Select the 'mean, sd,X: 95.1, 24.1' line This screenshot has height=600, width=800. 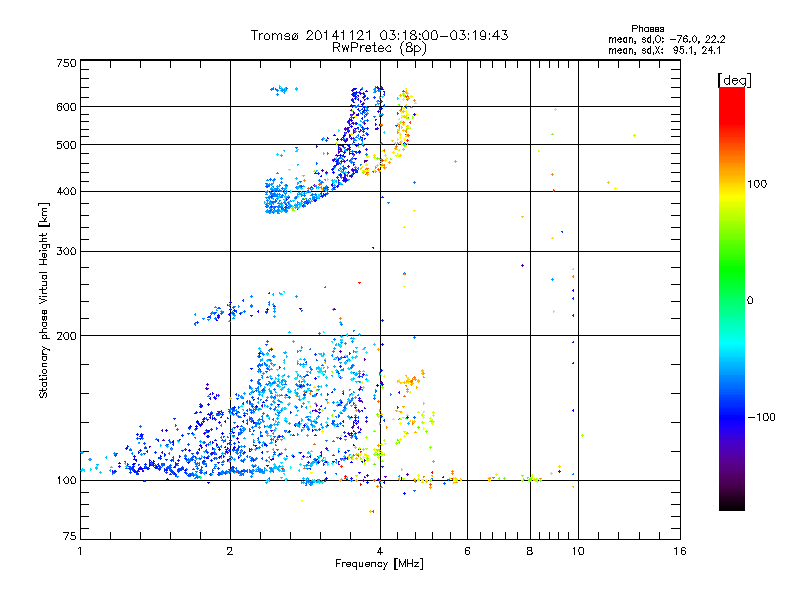[x=664, y=50]
